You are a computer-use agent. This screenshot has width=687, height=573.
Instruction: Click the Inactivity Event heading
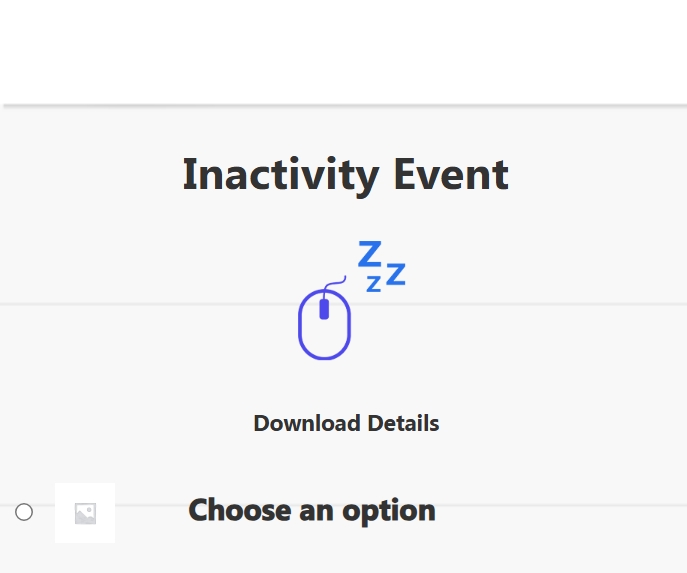click(x=346, y=175)
